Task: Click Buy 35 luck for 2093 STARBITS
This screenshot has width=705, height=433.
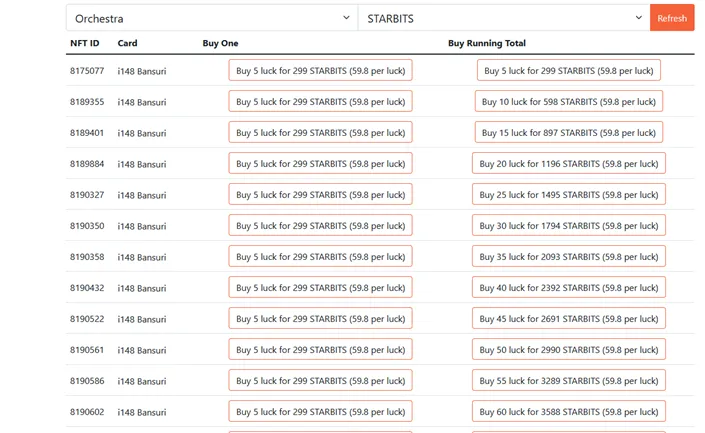Action: (569, 256)
